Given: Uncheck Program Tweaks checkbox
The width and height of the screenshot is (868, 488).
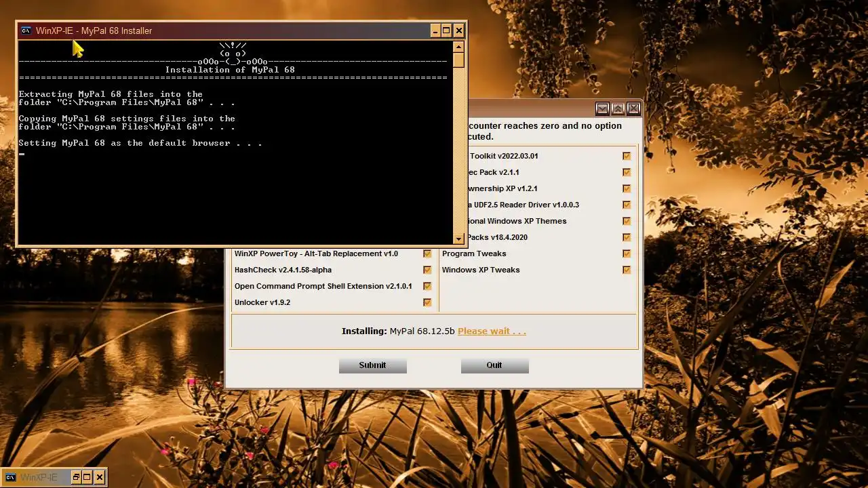Looking at the screenshot, I should tap(627, 253).
